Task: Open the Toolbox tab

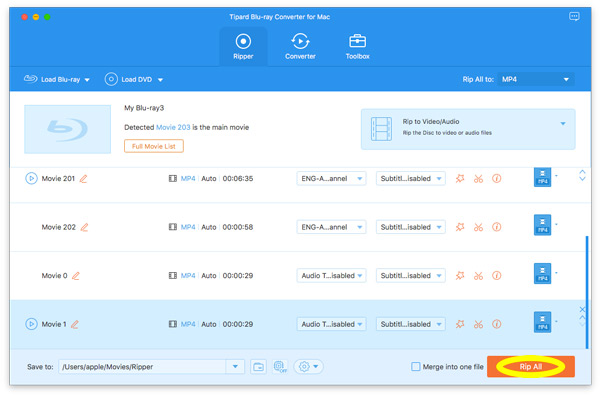Action: 357,46
